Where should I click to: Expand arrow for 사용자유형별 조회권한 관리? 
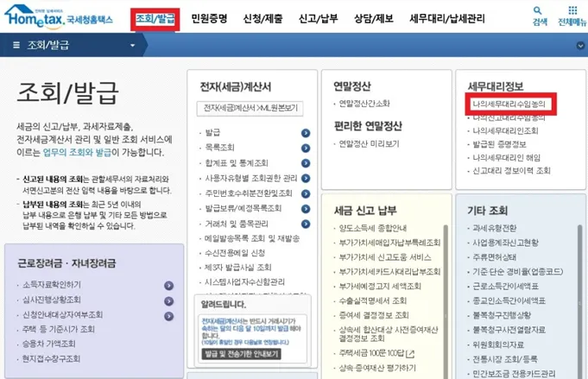[x=306, y=179]
